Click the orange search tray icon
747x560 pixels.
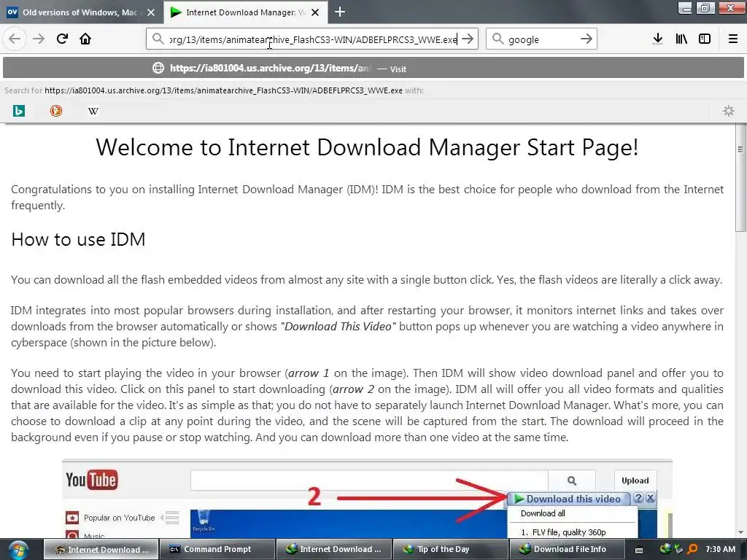point(692,550)
